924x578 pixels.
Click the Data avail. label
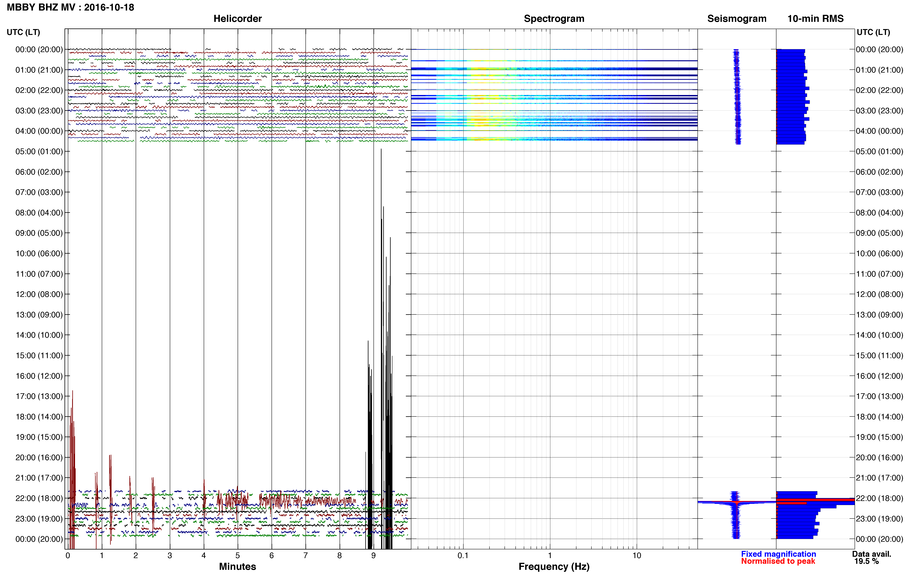(x=872, y=554)
